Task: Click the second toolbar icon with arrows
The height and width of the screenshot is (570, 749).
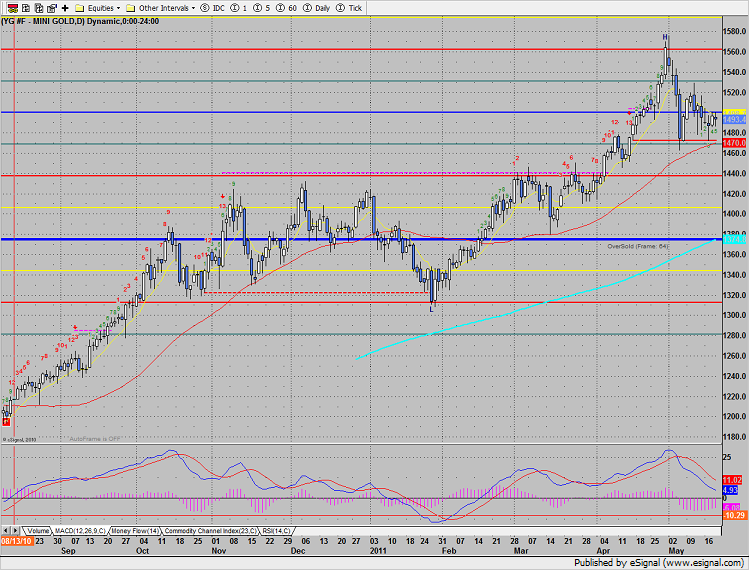Action: [x=27, y=8]
